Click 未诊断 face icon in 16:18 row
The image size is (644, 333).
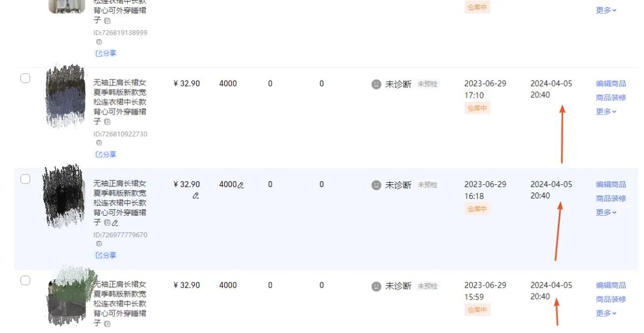(376, 185)
